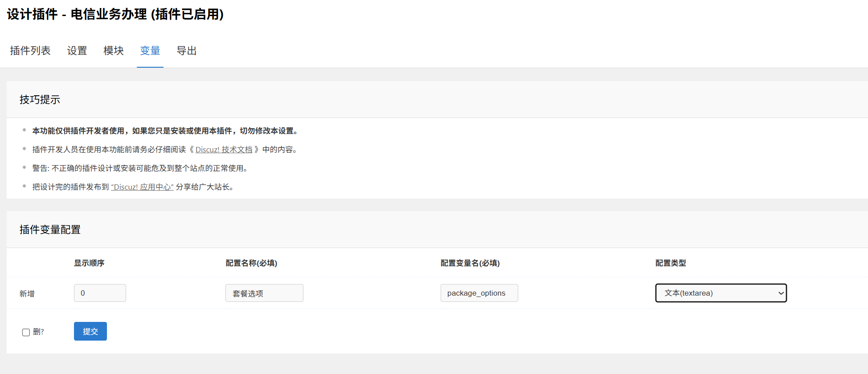This screenshot has height=374, width=868.
Task: Click the 显示顺序 input containing 0
Action: (100, 293)
